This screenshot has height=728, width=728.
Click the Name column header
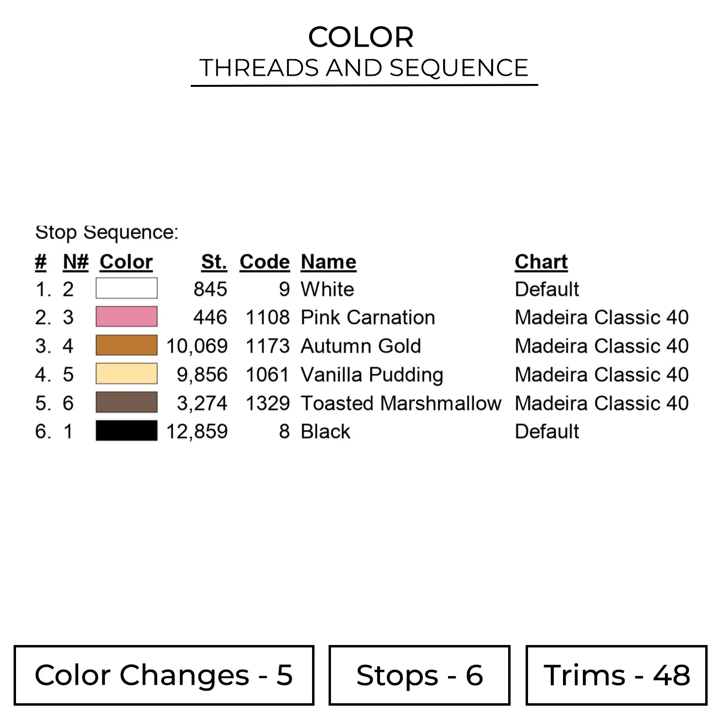pos(329,262)
